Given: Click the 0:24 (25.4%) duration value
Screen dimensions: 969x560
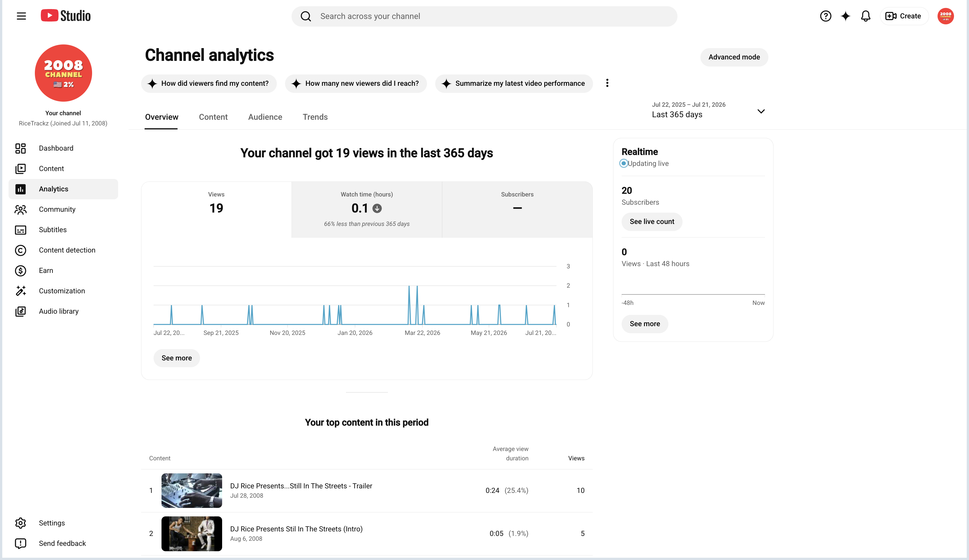Looking at the screenshot, I should point(507,490).
